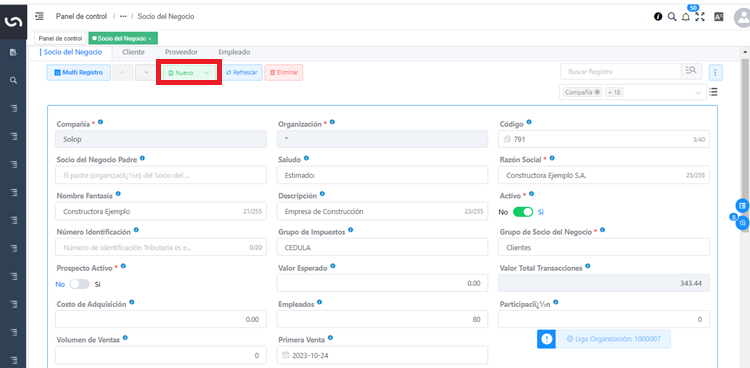Viewport: 750px width, 368px height.
Task: Click the Descripción input field
Action: click(x=383, y=212)
